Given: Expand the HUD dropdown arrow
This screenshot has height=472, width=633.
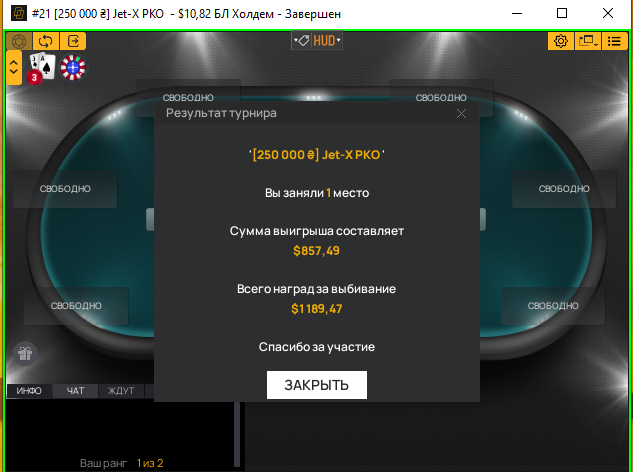Looking at the screenshot, I should 339,40.
